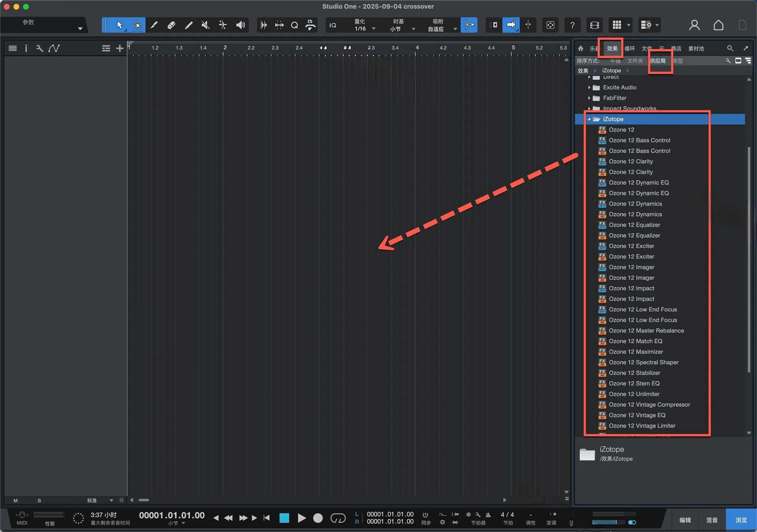Open the browser search magnifier

(730, 48)
